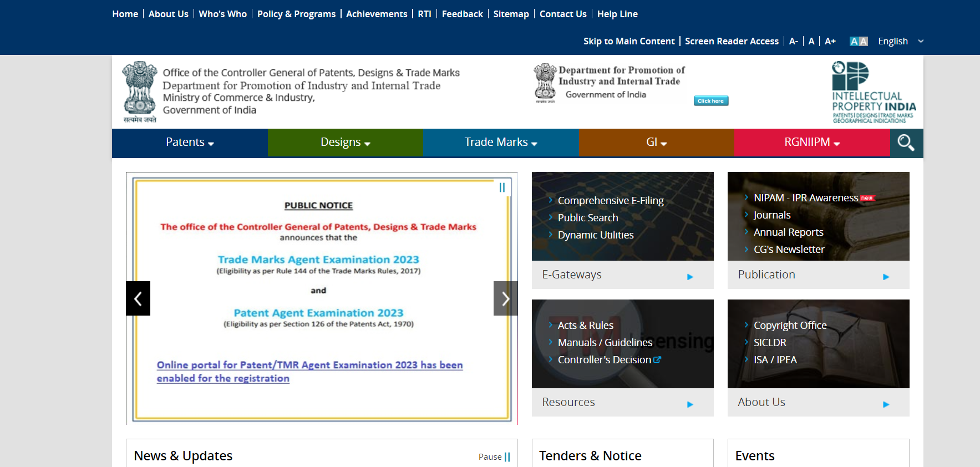
Task: Open the Feedback page
Action: [x=463, y=14]
